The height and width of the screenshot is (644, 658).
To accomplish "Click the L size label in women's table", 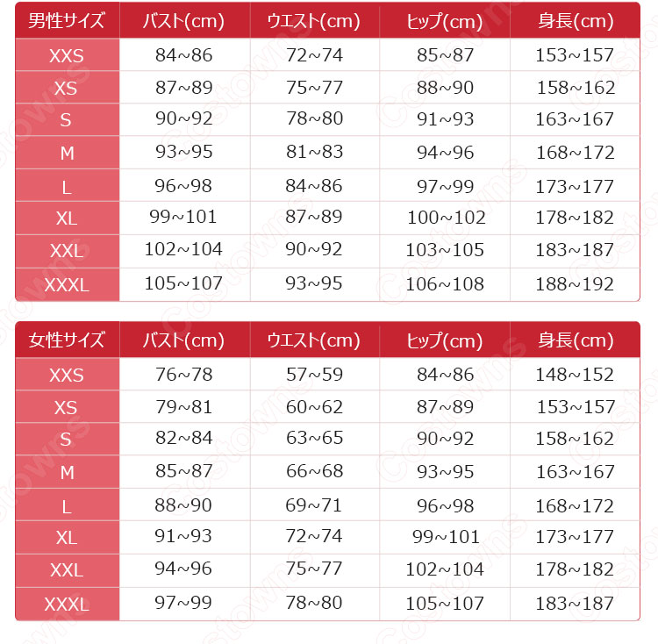I will (67, 506).
